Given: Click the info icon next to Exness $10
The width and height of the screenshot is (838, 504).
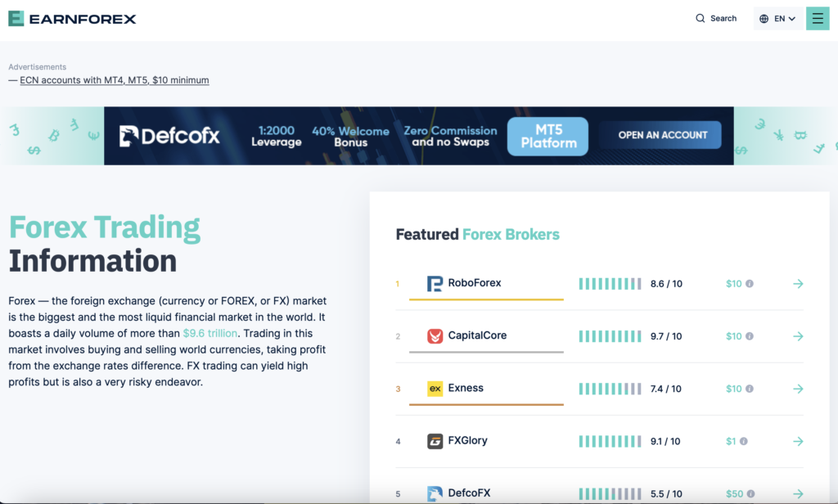Looking at the screenshot, I should [x=750, y=389].
